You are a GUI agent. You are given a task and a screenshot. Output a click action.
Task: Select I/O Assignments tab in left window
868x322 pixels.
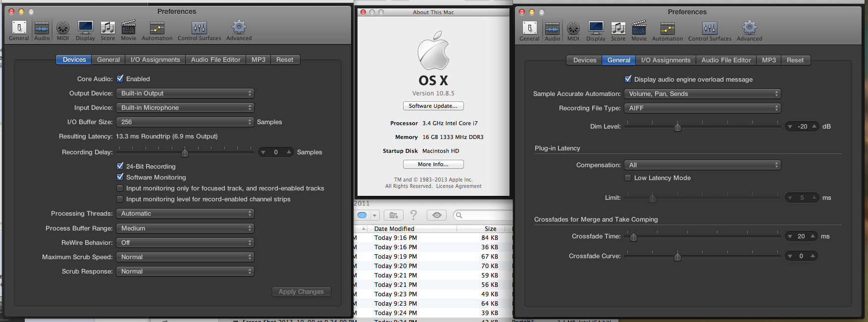155,59
